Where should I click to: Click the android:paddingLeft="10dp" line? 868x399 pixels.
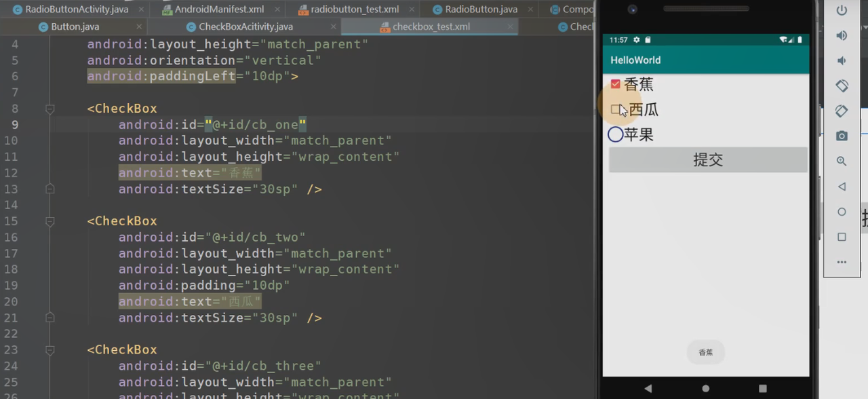pos(193,76)
